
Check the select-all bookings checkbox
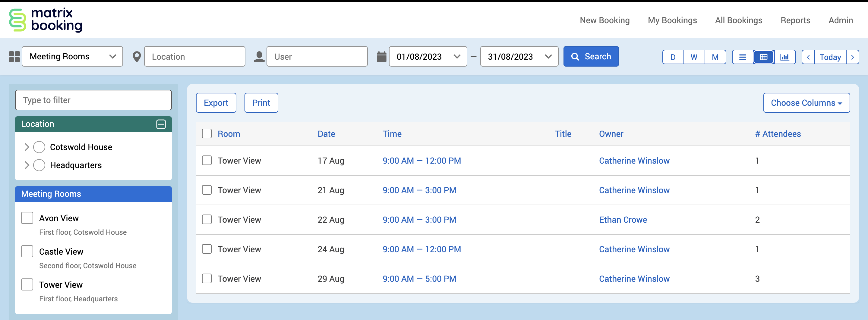pos(207,134)
